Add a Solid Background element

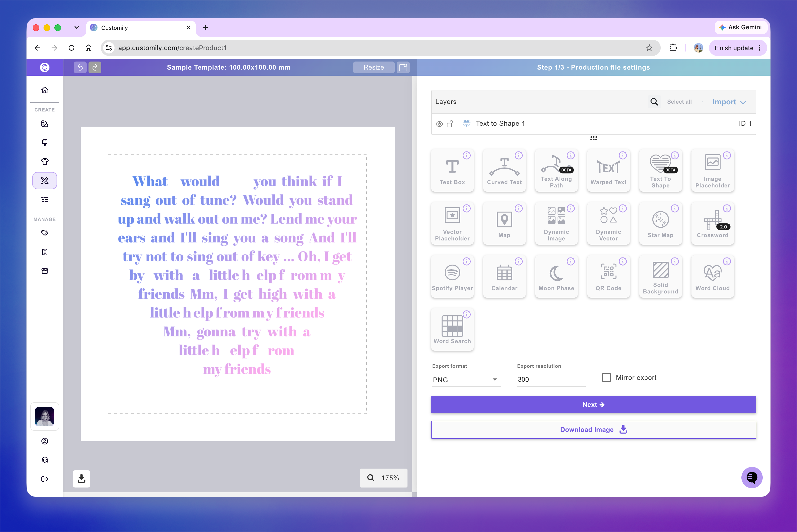(660, 276)
